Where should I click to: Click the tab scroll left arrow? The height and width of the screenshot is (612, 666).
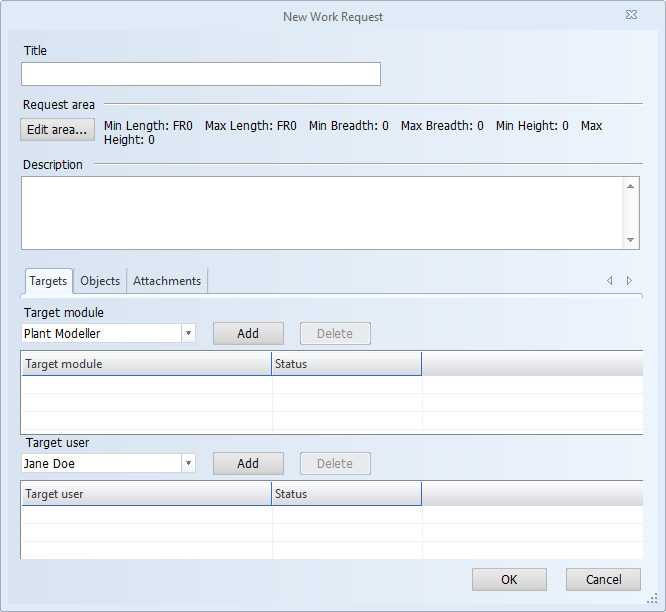(609, 281)
